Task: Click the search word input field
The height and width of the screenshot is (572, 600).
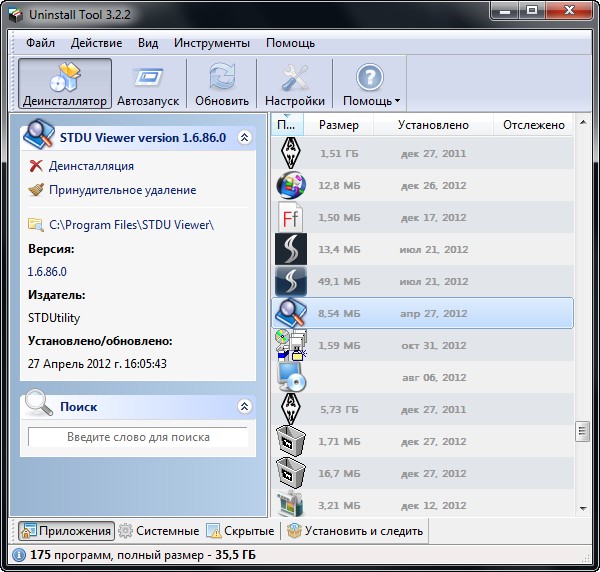Action: click(138, 437)
